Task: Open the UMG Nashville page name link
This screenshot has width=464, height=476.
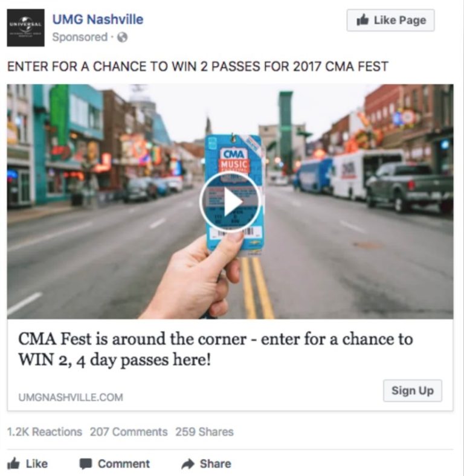Action: pyautogui.click(x=98, y=19)
